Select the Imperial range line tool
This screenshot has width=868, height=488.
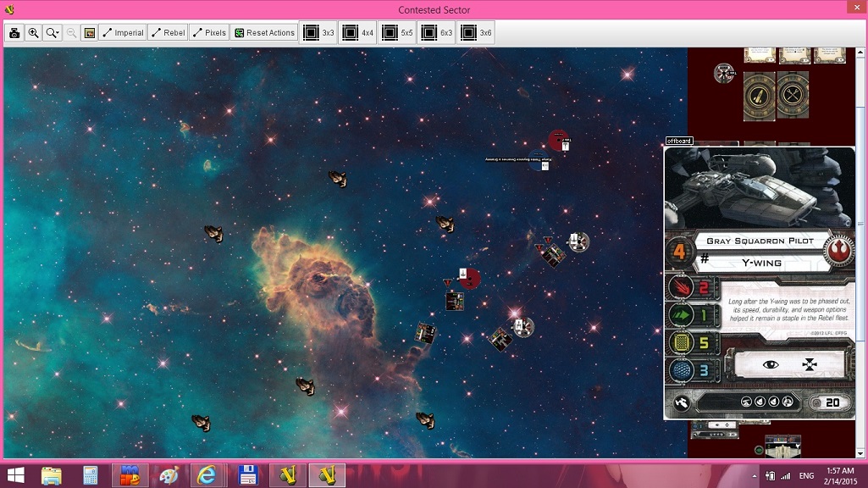[123, 33]
